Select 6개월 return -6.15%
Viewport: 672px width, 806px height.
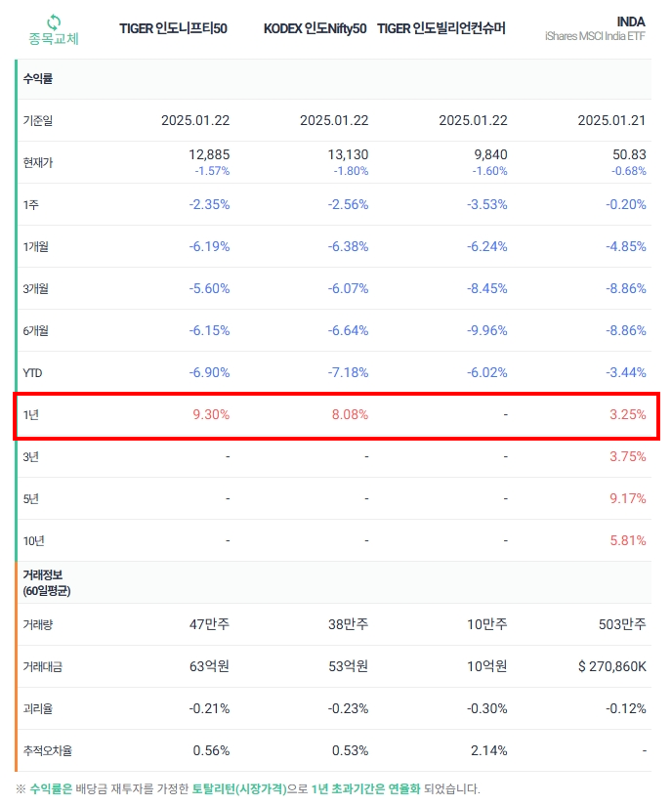pyautogui.click(x=209, y=330)
